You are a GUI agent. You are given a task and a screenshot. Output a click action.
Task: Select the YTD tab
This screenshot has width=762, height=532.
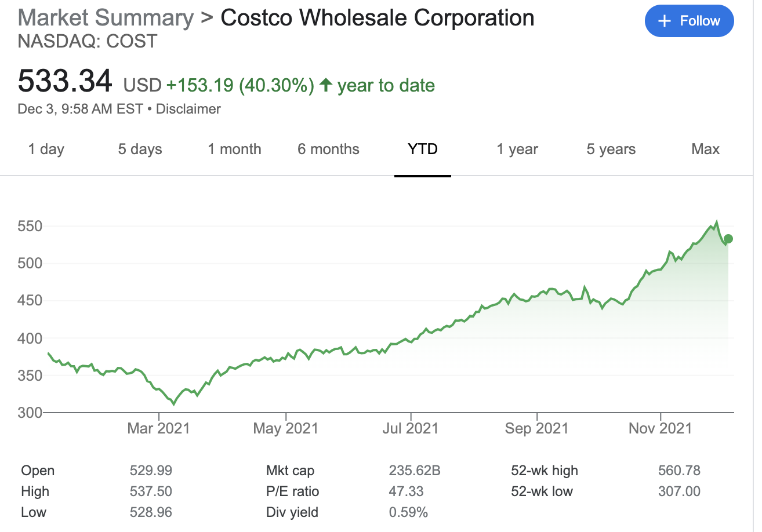(423, 149)
